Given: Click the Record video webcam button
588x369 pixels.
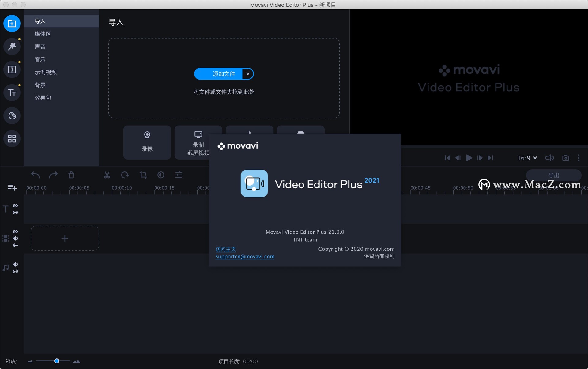Looking at the screenshot, I should point(147,142).
